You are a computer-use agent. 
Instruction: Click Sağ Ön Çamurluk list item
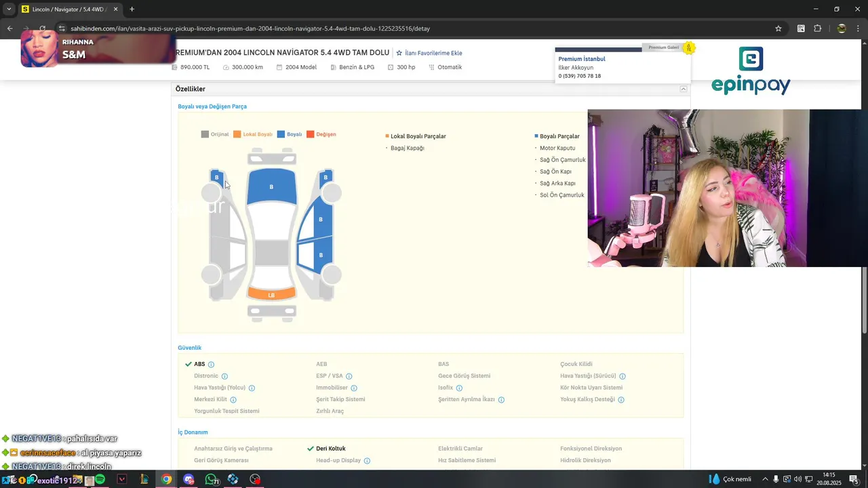(563, 160)
